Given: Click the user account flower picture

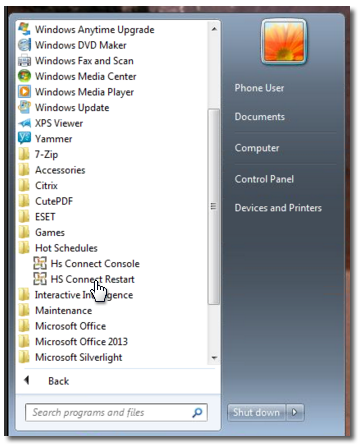Looking at the screenshot, I should (284, 42).
